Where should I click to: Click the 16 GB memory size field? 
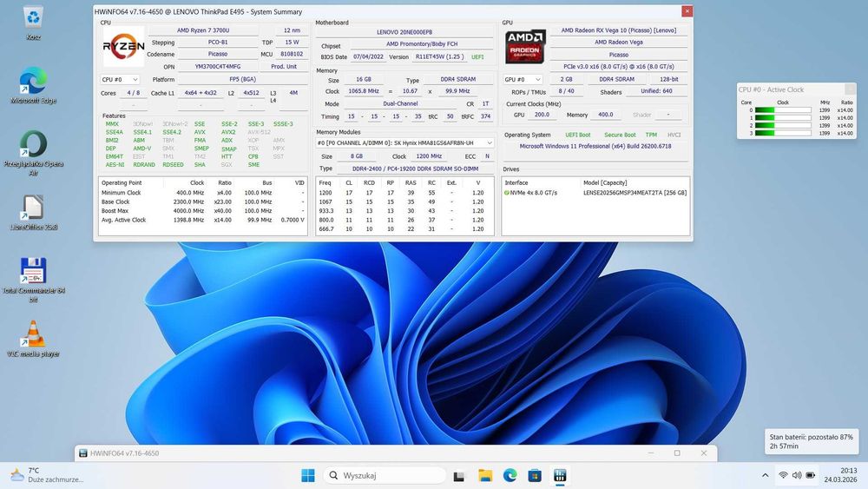point(364,79)
